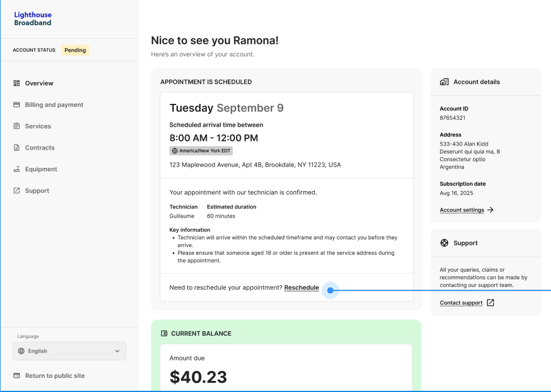Click the Lighthouse Broadband logo
The width and height of the screenshot is (551, 392).
coord(33,19)
